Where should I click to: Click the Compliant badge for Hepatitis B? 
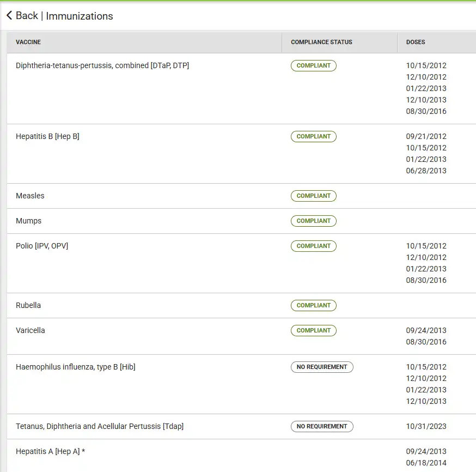click(x=314, y=136)
